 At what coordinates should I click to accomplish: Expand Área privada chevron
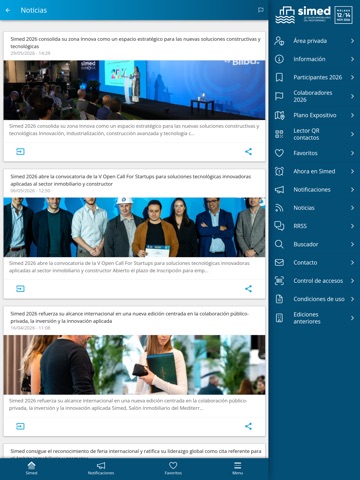point(352,41)
